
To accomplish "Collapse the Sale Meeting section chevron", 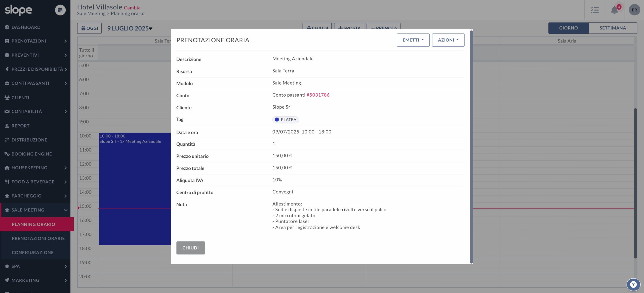I will (66, 210).
